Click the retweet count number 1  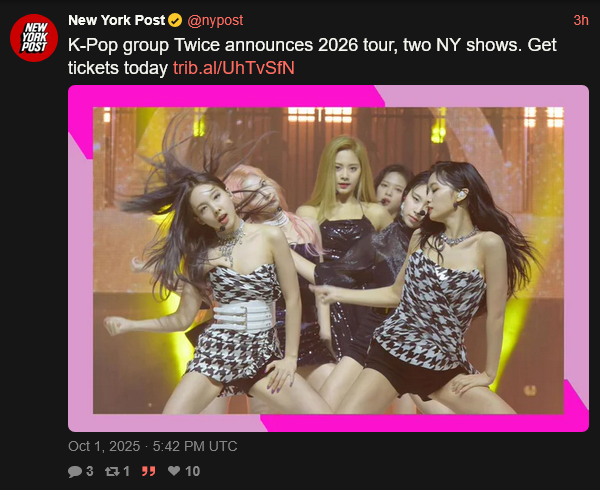tap(126, 471)
